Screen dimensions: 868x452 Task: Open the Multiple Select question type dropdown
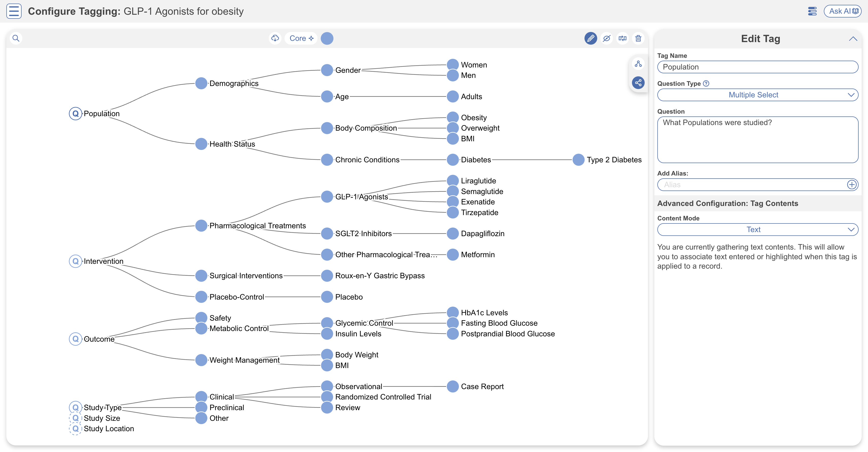click(758, 95)
